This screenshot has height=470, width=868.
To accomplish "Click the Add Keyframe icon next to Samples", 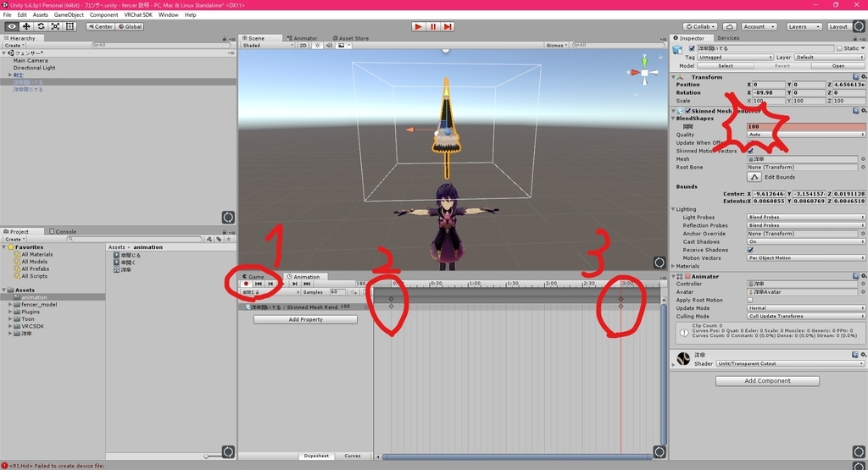I will (x=353, y=292).
